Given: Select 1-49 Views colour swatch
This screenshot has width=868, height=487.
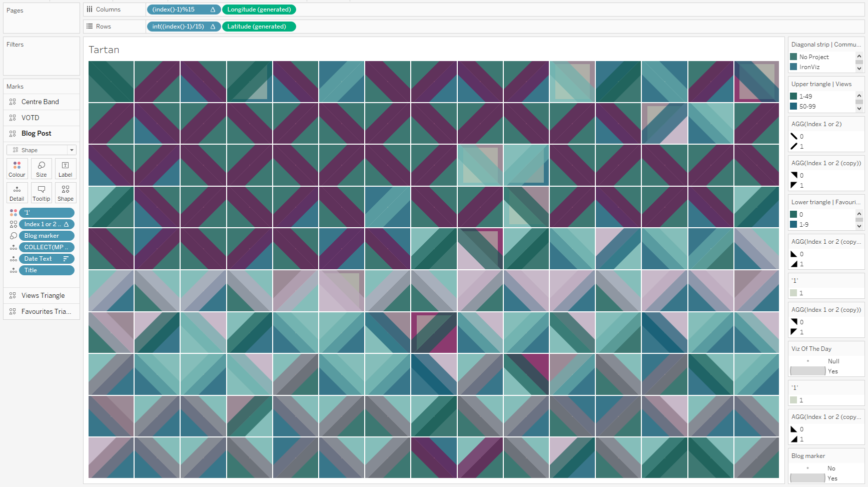Looking at the screenshot, I should point(793,96).
